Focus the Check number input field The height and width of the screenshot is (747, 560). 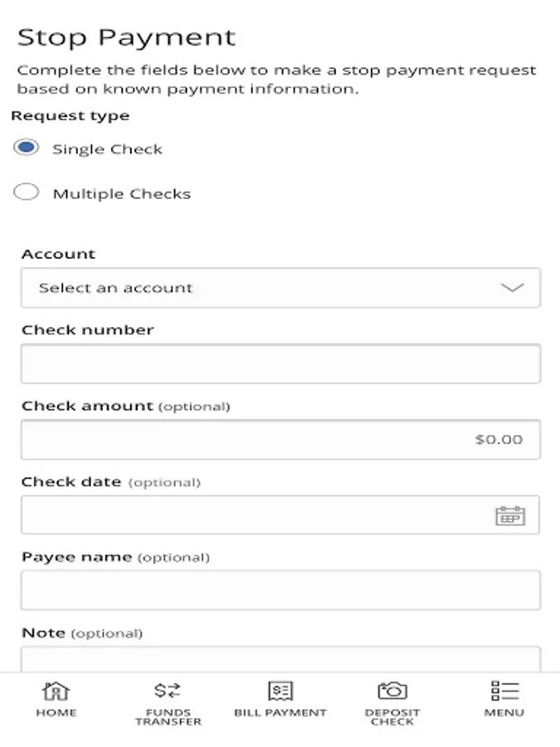click(280, 364)
